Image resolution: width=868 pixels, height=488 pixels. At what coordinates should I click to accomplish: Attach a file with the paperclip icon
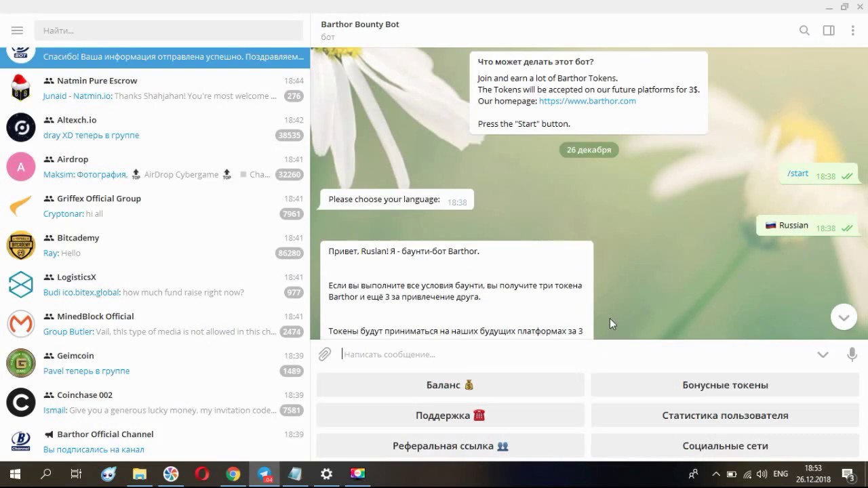click(325, 354)
